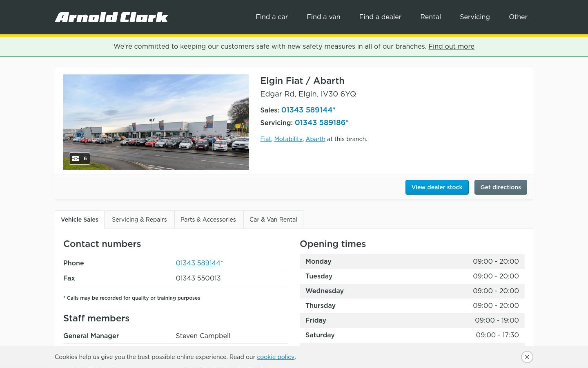Open the cookie policy link
Viewport: 588px width, 368px height.
coord(276,357)
